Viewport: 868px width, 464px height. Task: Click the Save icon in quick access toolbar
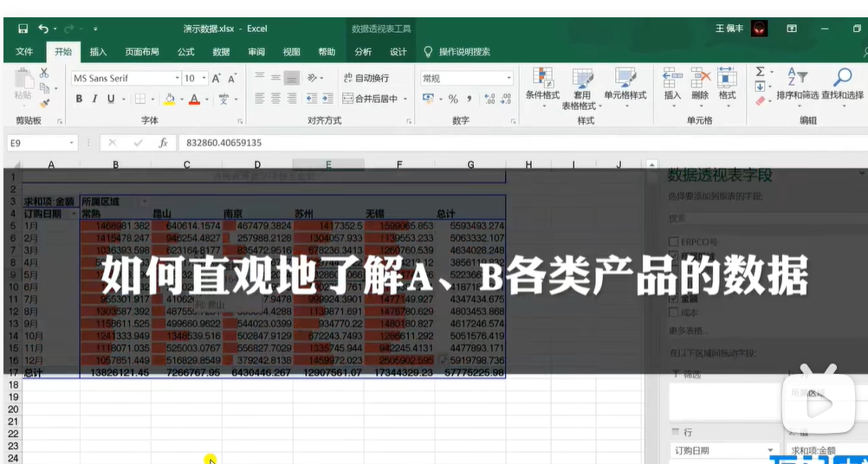[x=23, y=29]
